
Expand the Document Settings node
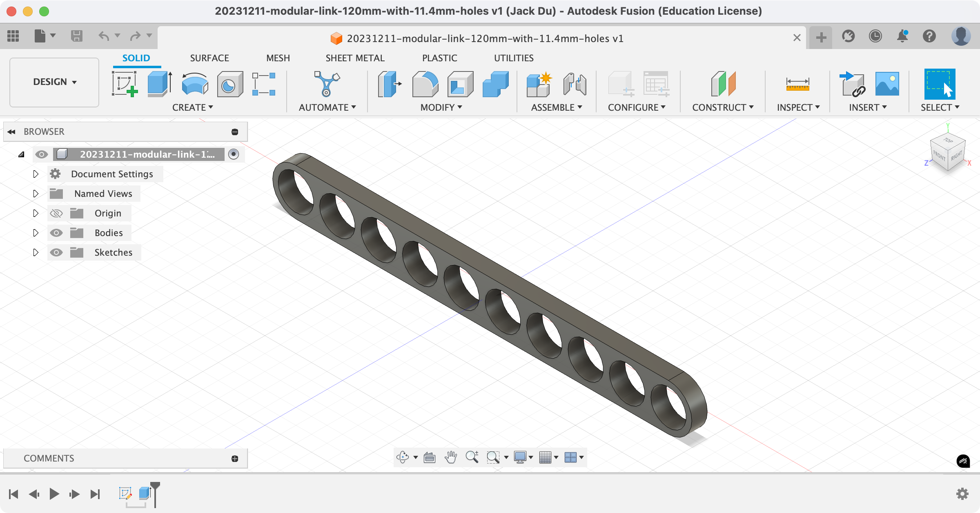click(36, 174)
